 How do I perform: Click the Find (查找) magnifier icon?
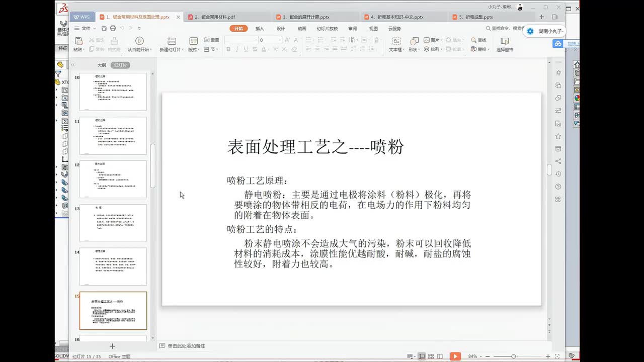click(474, 40)
